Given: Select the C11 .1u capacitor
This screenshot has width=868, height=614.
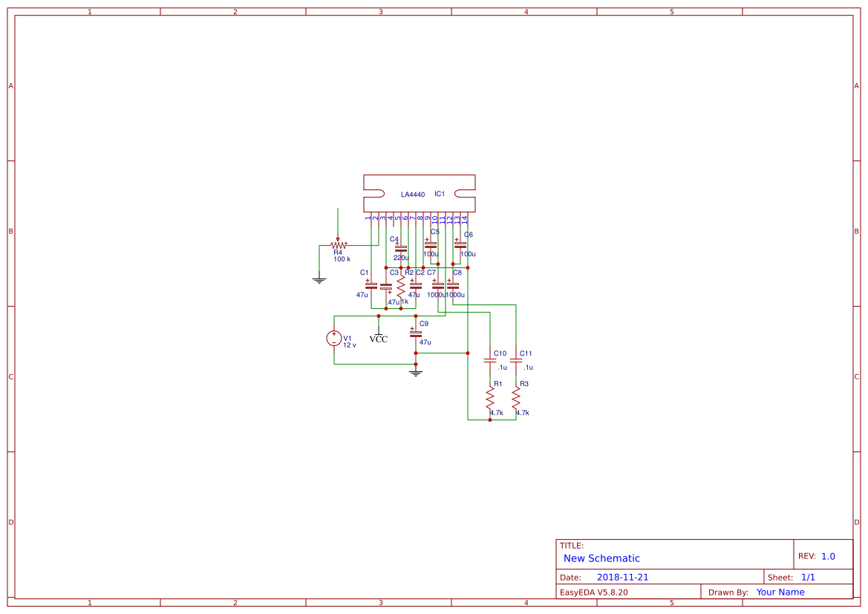Looking at the screenshot, I should click(516, 361).
